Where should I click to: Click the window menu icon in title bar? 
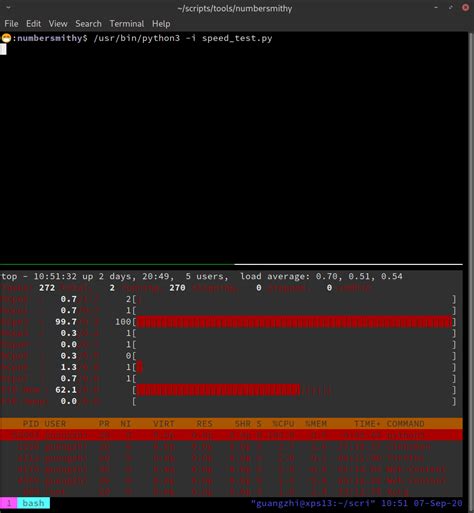8,7
